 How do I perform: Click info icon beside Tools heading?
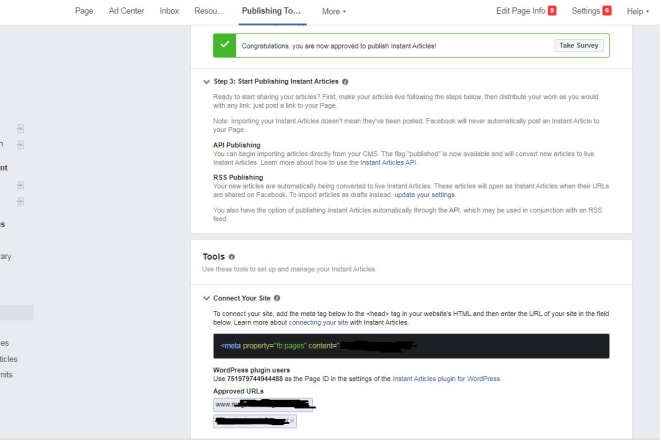pyautogui.click(x=232, y=257)
